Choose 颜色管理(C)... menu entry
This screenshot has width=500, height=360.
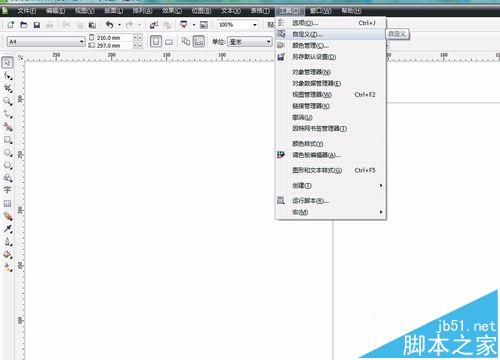tap(331, 45)
